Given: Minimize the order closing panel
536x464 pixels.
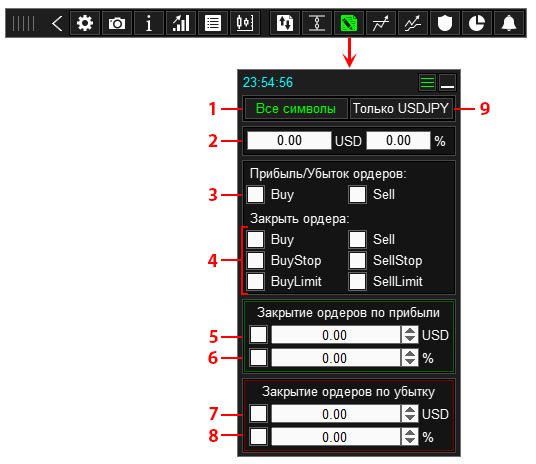Looking at the screenshot, I should click(x=447, y=82).
